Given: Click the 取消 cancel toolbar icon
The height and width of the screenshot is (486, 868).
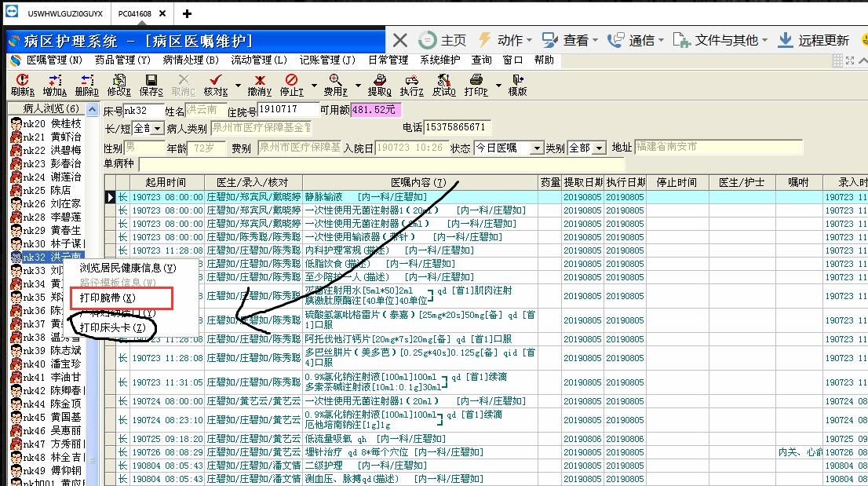Looking at the screenshot, I should click(x=183, y=85).
